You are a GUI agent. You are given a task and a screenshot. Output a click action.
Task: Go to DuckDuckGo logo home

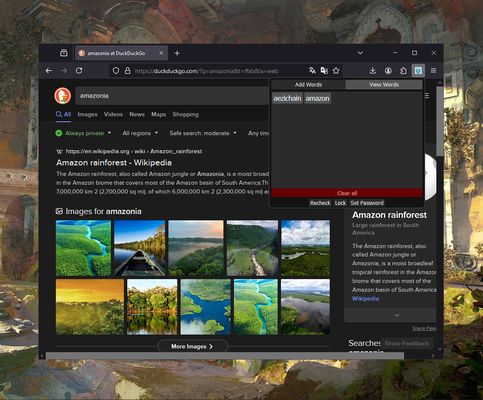pos(63,96)
